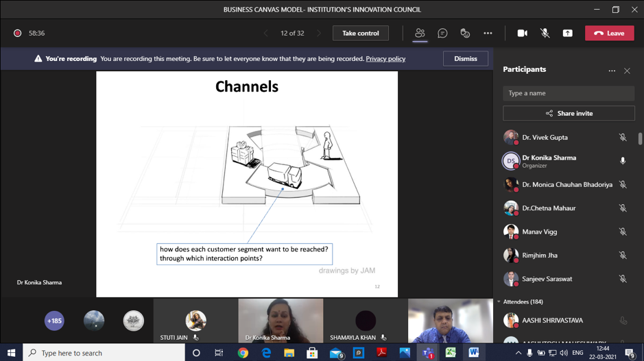Open the show participants icon
The image size is (644, 361).
(x=420, y=34)
